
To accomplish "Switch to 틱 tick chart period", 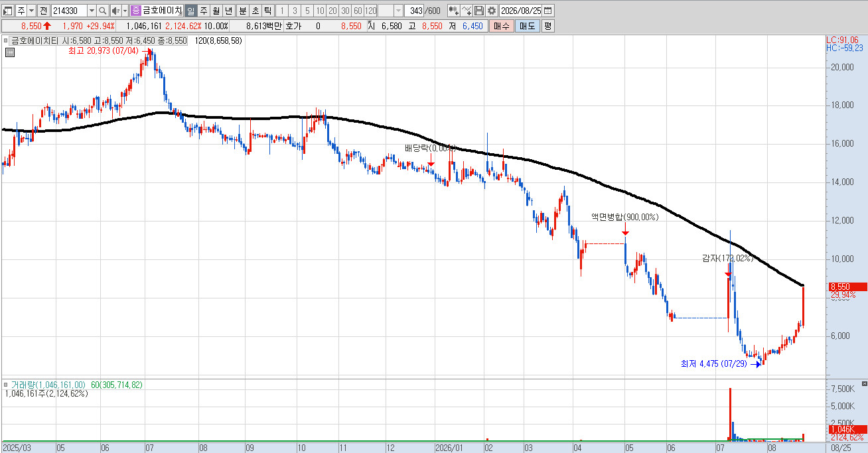I will pyautogui.click(x=267, y=11).
